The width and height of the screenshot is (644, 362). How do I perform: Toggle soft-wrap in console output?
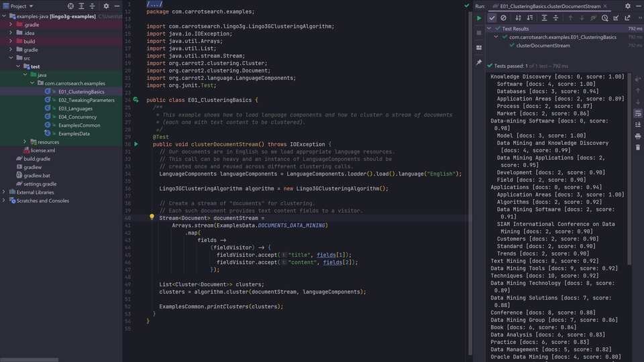(638, 113)
